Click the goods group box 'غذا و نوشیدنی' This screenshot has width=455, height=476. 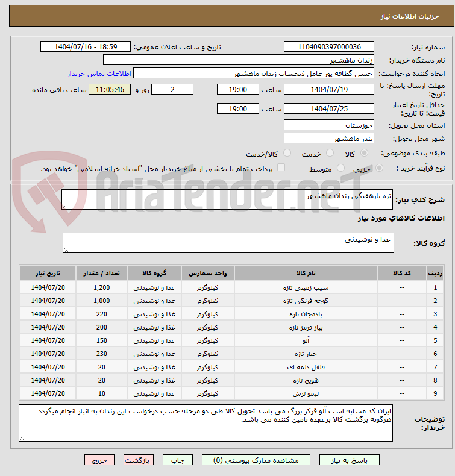[228, 243]
